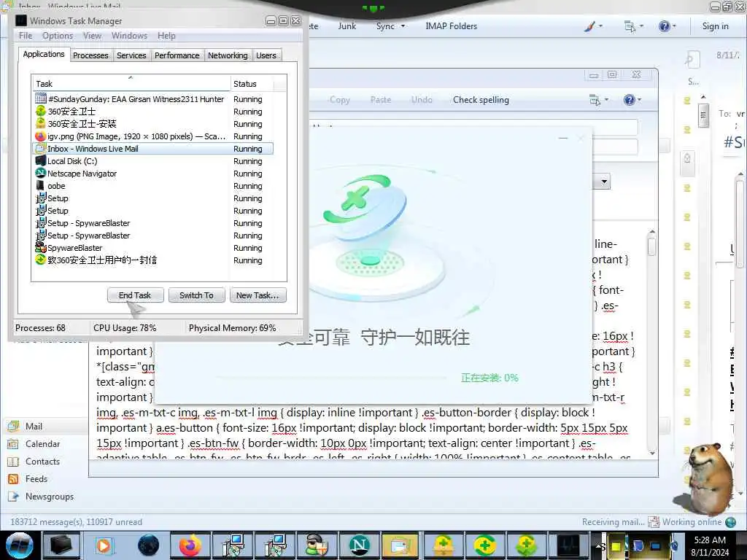
Task: Select Inbox - Windows Live Mail task
Action: (153, 149)
